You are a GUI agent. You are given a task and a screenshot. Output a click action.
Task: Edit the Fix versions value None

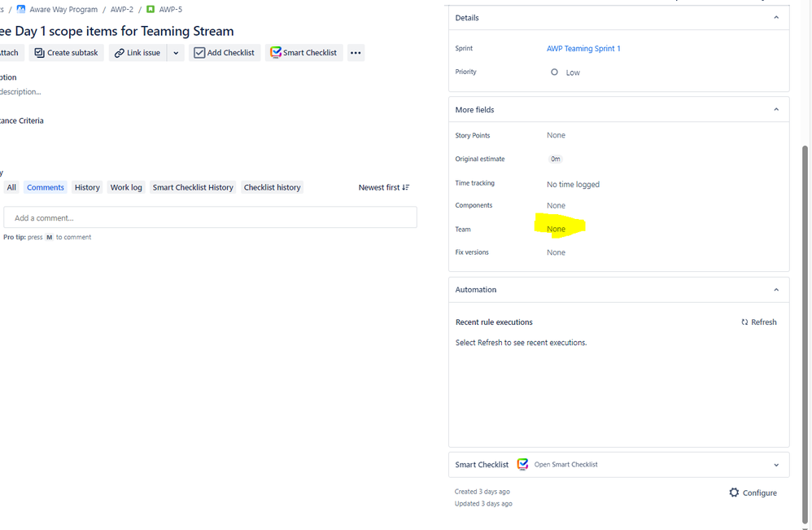click(x=556, y=252)
